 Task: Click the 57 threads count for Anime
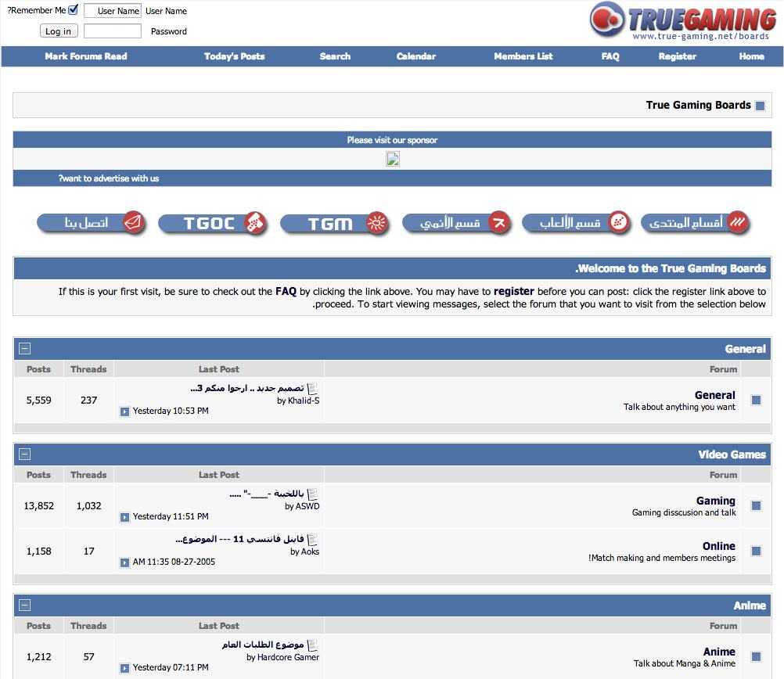coord(89,656)
